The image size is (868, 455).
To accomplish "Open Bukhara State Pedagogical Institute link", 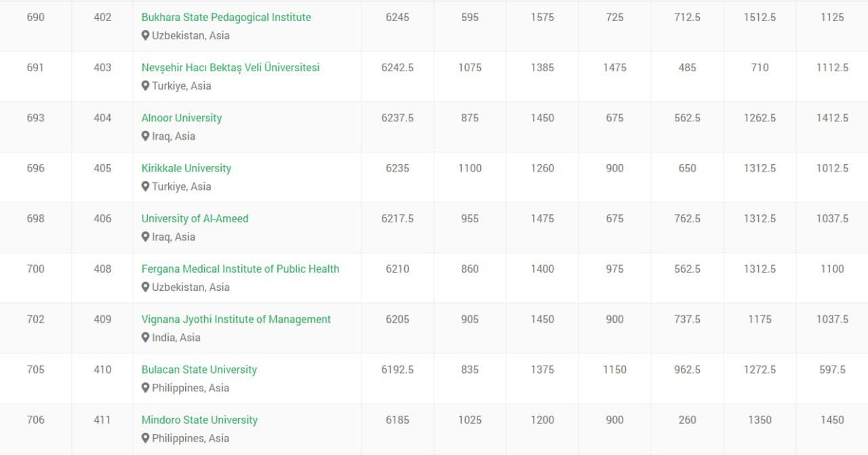I will (x=226, y=17).
